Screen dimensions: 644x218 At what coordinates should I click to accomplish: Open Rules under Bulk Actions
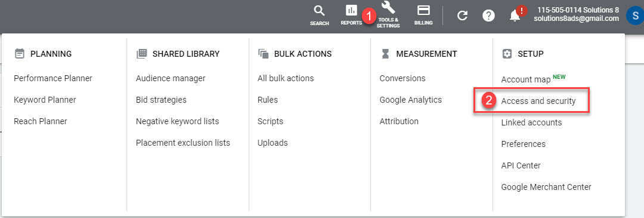click(267, 100)
